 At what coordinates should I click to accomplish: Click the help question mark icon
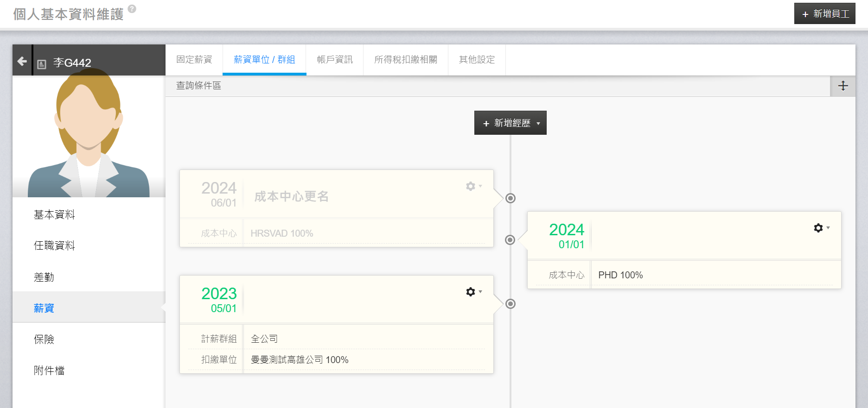tap(132, 9)
